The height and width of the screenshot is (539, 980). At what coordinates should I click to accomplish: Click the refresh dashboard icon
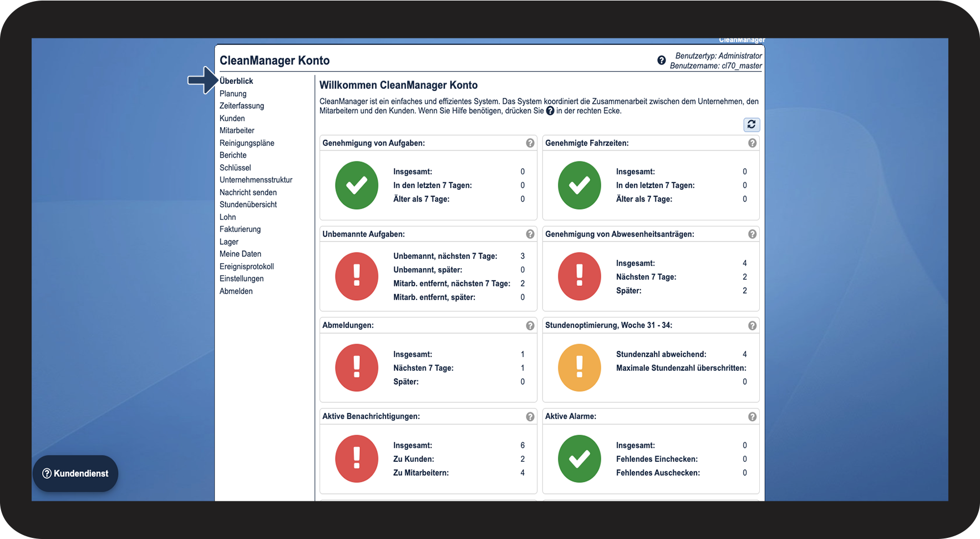(x=751, y=124)
